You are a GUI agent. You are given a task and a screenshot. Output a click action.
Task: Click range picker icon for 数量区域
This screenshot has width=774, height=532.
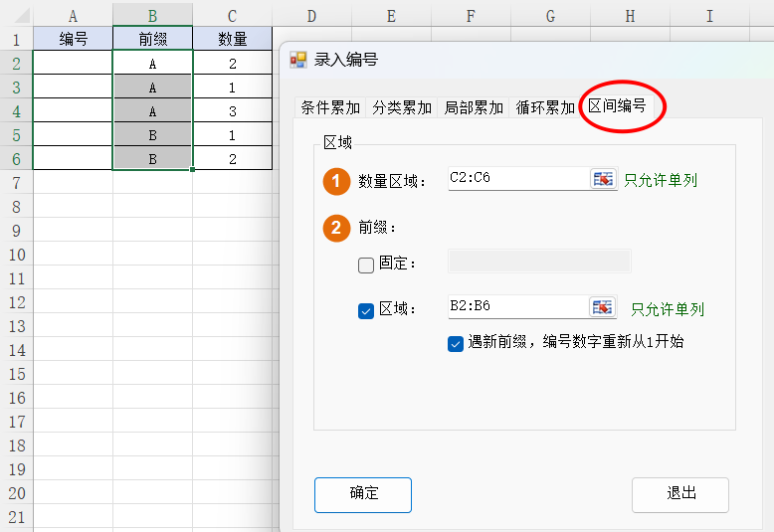[x=603, y=179]
